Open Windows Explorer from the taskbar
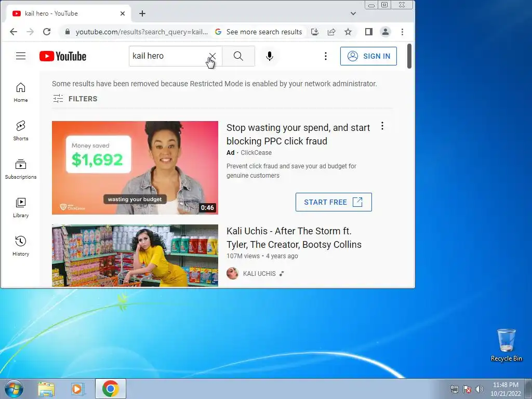This screenshot has height=399, width=532. tap(46, 389)
